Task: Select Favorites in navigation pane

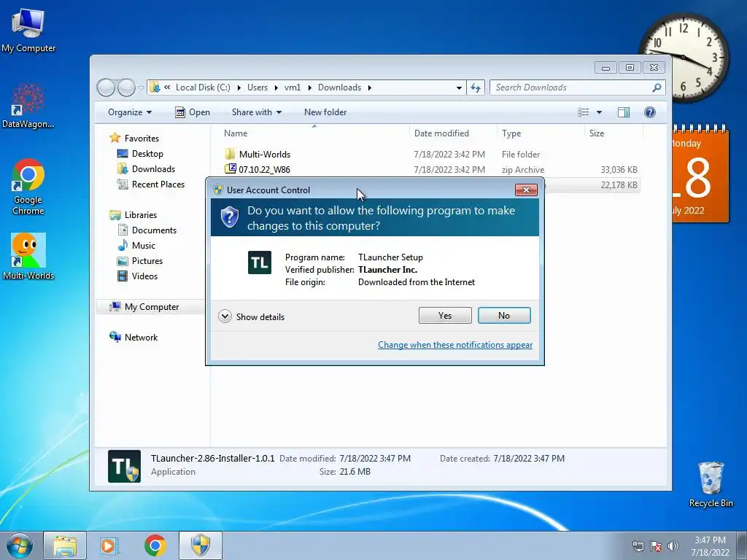Action: tap(142, 139)
